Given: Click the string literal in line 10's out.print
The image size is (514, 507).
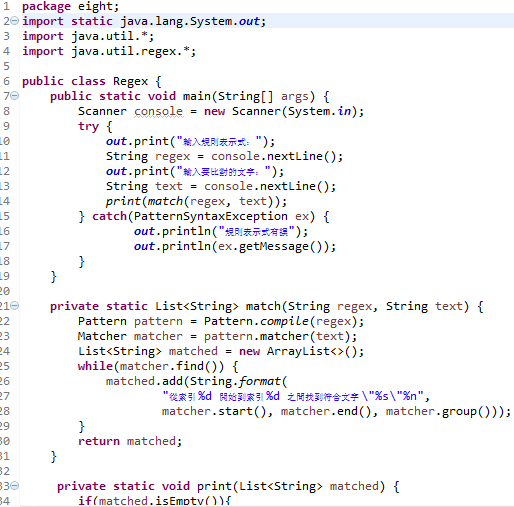Looking at the screenshot, I should pos(219,141).
